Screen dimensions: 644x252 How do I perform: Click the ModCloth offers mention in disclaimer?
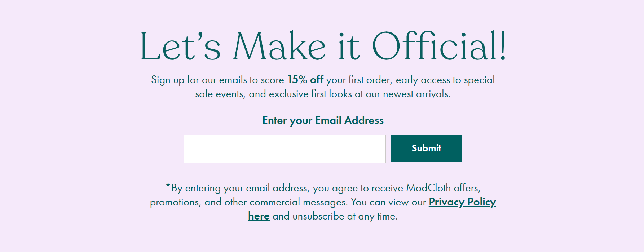443,188
